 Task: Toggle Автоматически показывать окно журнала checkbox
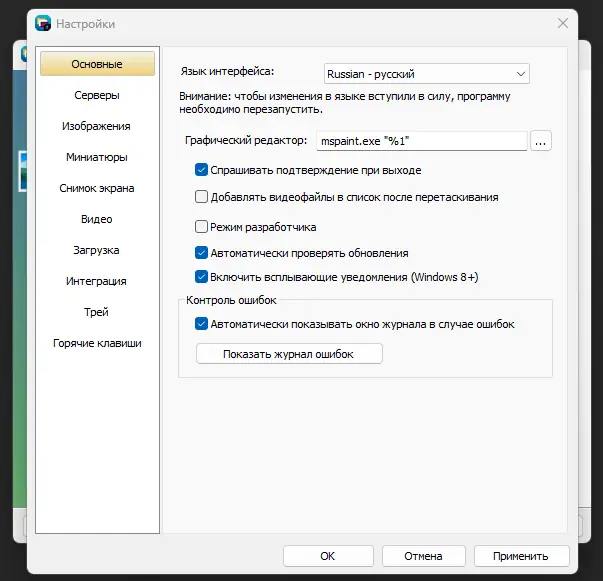click(x=201, y=324)
